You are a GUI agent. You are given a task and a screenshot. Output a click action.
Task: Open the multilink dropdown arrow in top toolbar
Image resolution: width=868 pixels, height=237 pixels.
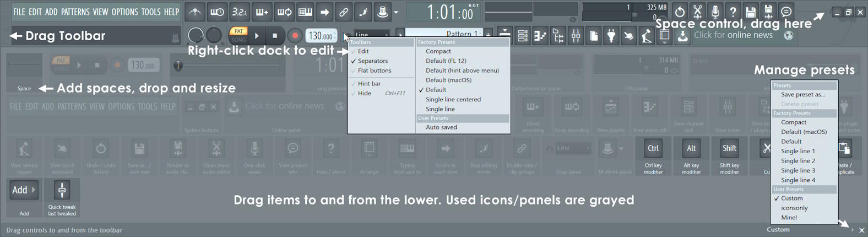coord(396,12)
